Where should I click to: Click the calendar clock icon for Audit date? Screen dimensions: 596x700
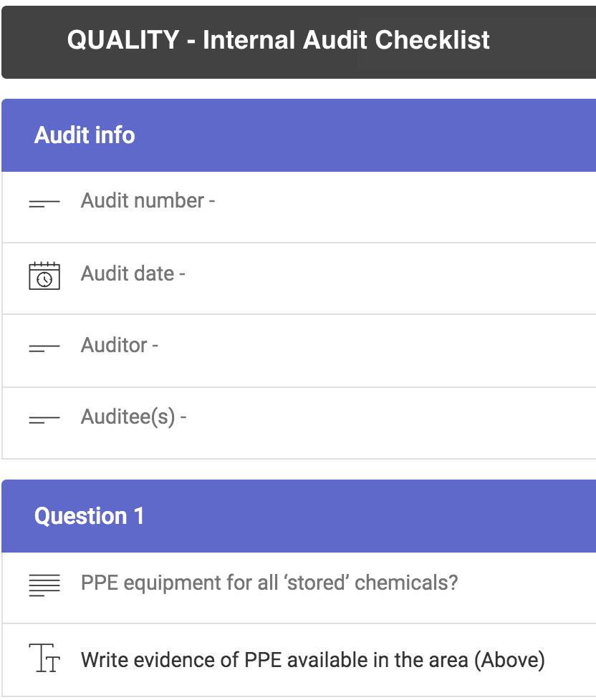pos(44,276)
